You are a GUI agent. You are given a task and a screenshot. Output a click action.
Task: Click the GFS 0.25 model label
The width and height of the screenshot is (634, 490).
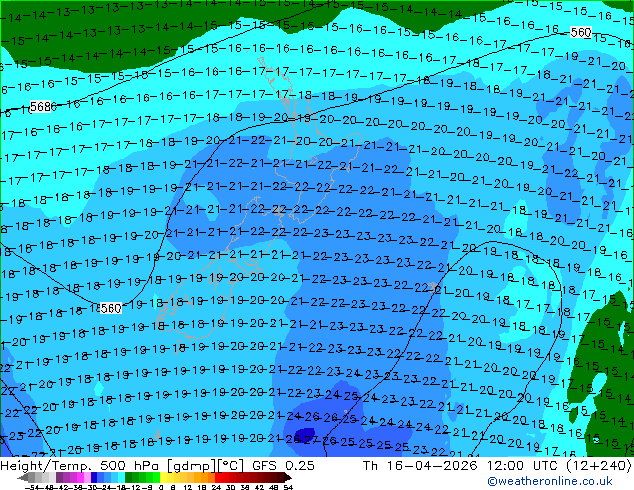(283, 465)
